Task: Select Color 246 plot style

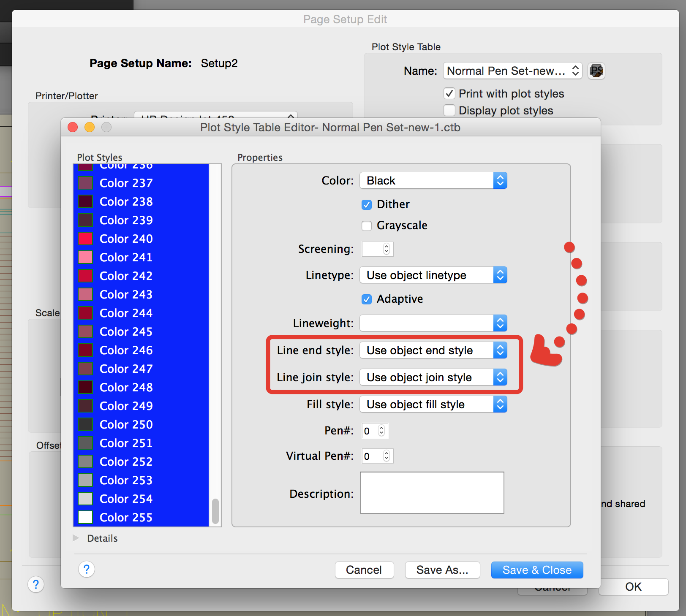Action: pyautogui.click(x=141, y=350)
